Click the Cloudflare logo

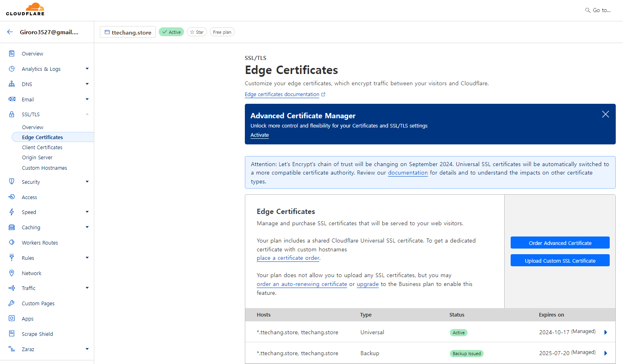[x=25, y=9]
